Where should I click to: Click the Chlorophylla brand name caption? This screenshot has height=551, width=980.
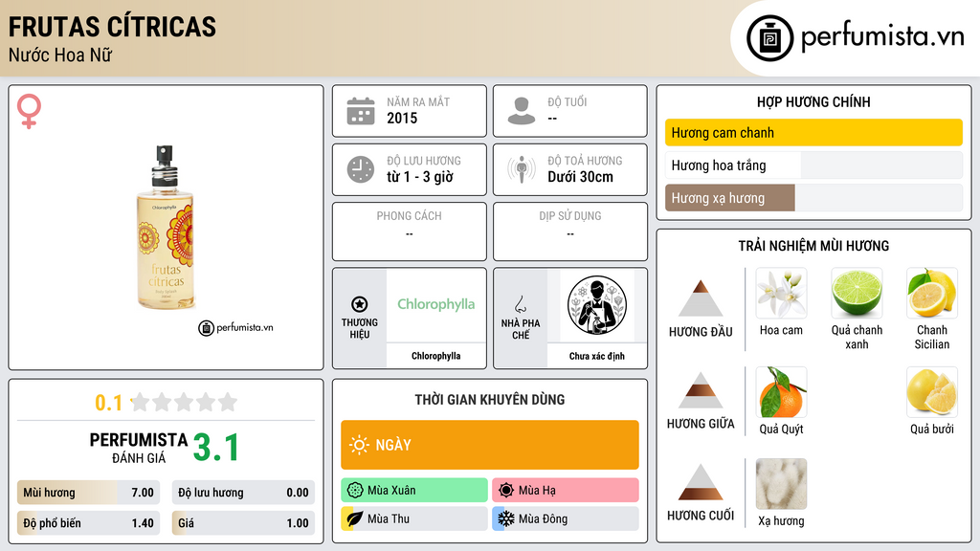[436, 356]
